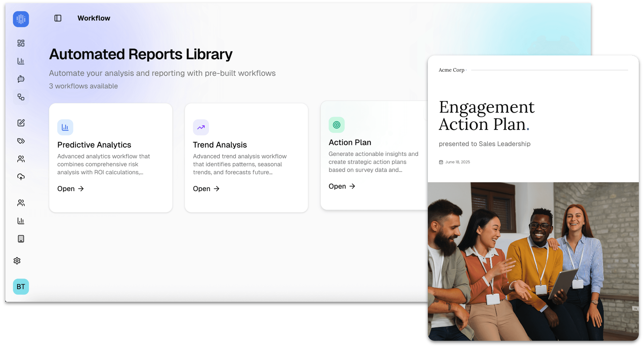Open the edit pencil icon in sidebar
Screen dimensions: 644x348
(21, 123)
